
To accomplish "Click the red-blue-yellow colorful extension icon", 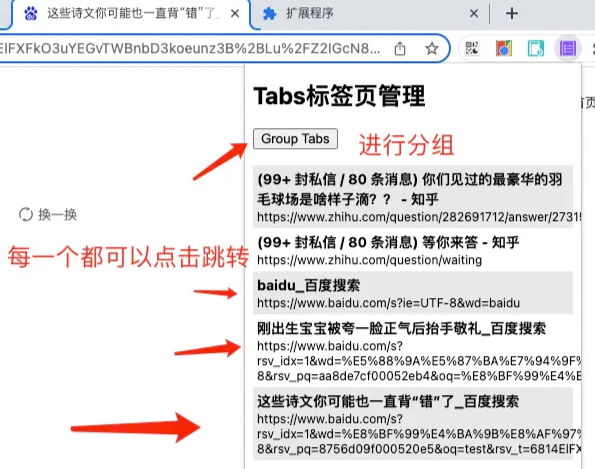I will click(504, 49).
